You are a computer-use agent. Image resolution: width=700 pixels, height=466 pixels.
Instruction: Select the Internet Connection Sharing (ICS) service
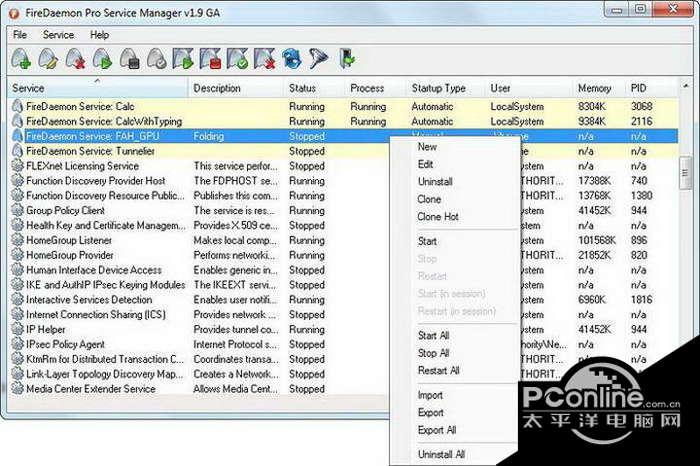96,315
